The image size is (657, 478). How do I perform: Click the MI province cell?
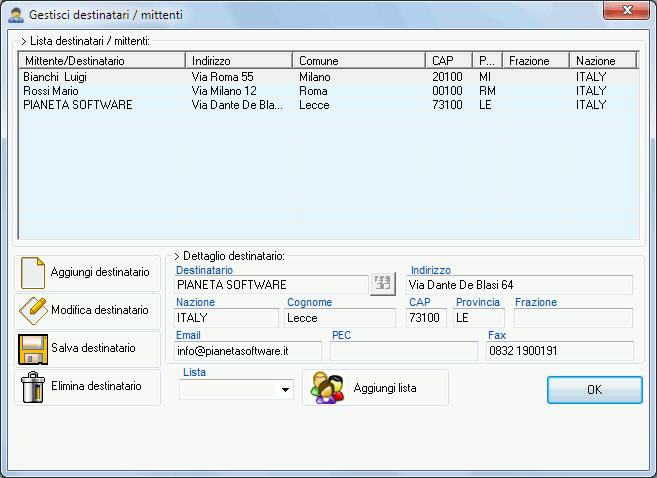[485, 77]
